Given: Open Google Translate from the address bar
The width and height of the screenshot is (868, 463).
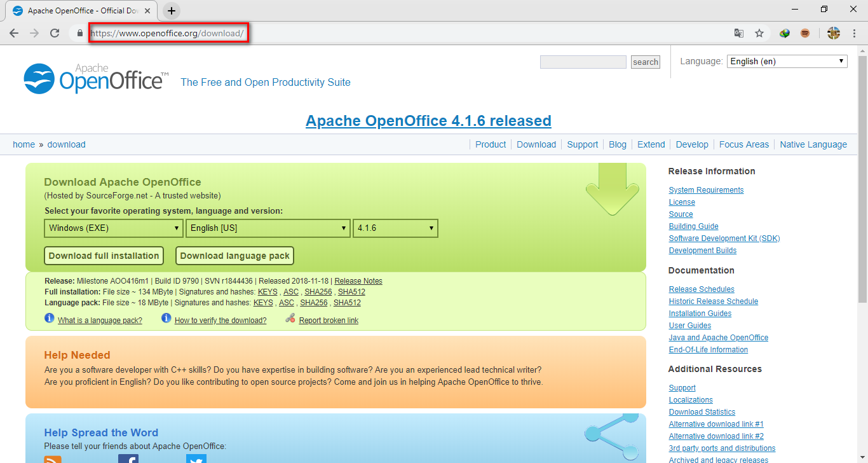Looking at the screenshot, I should coord(739,32).
